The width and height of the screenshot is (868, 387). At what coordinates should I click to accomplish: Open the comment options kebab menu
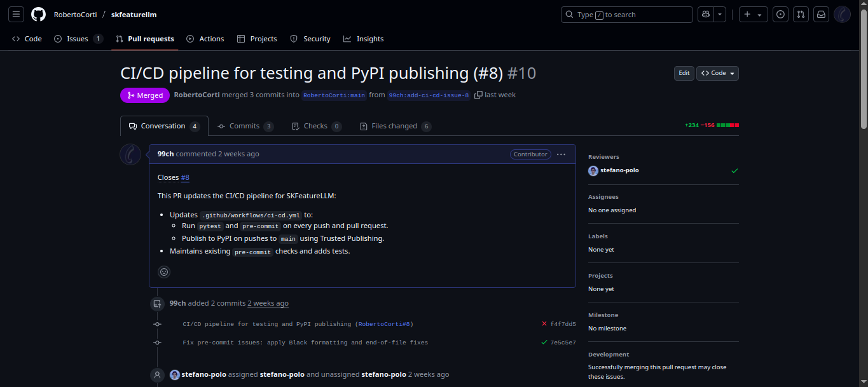(x=560, y=154)
